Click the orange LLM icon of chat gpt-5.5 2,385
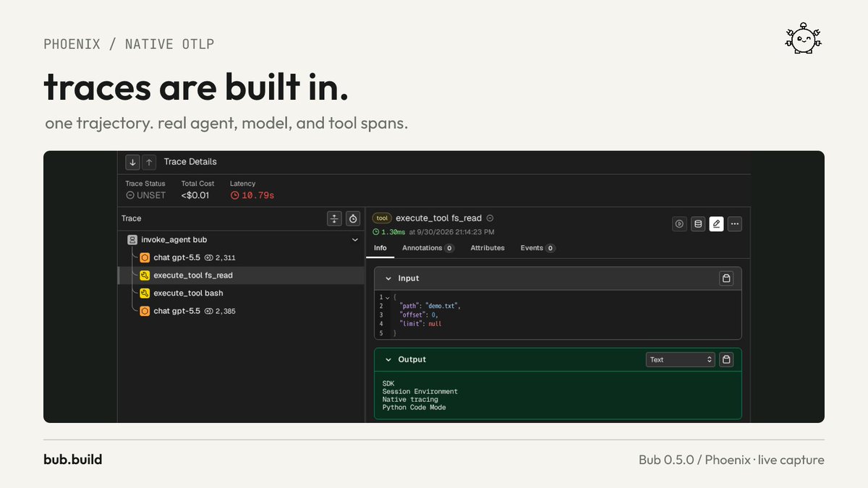Screen dimensions: 868x488 [x=145, y=311]
